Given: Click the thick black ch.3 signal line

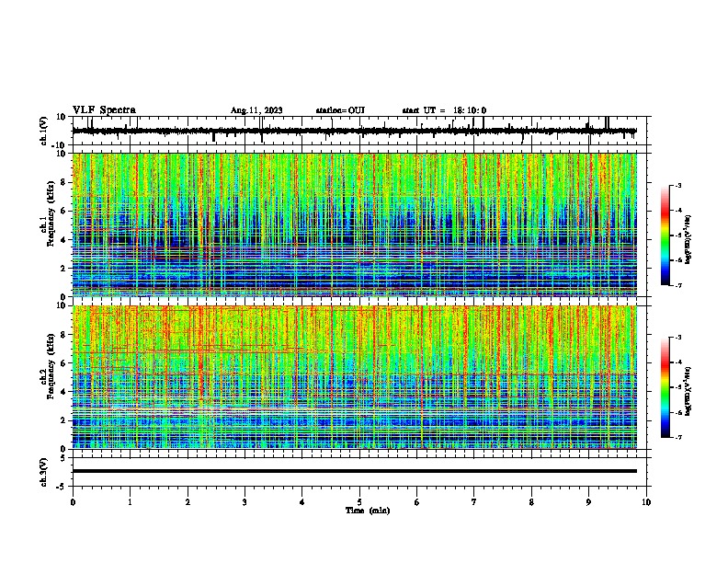Looking at the screenshot, I should click(354, 471).
